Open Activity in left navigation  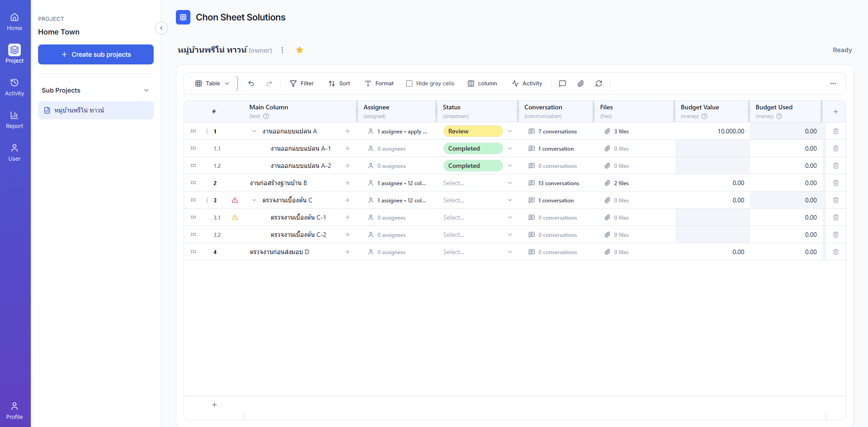pyautogui.click(x=15, y=87)
